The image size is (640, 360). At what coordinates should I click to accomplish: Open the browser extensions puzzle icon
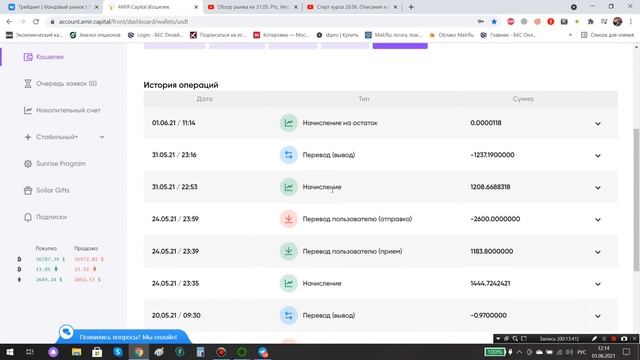point(590,22)
